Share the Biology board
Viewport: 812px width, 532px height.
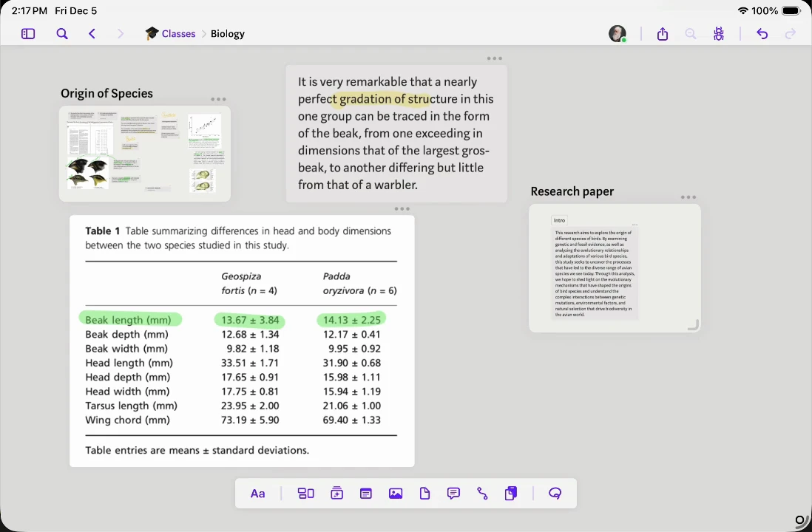tap(663, 34)
